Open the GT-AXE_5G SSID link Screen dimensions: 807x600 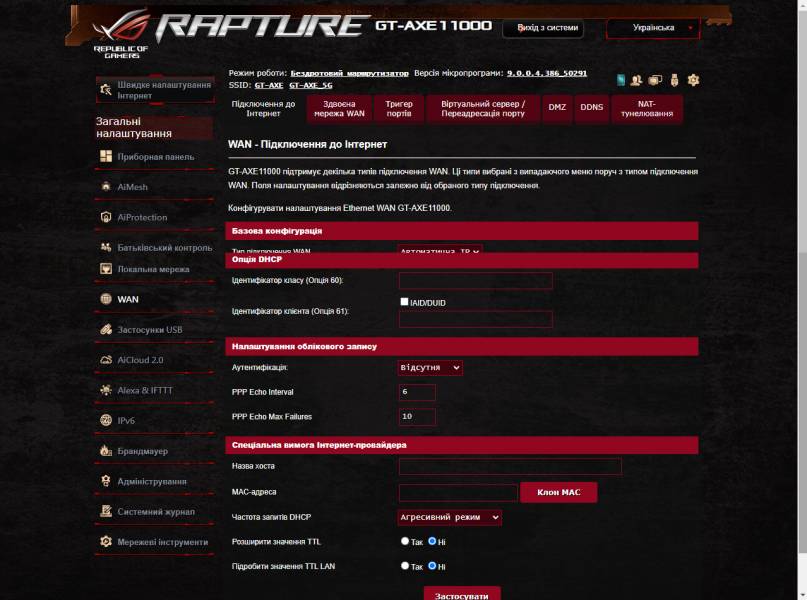point(310,85)
